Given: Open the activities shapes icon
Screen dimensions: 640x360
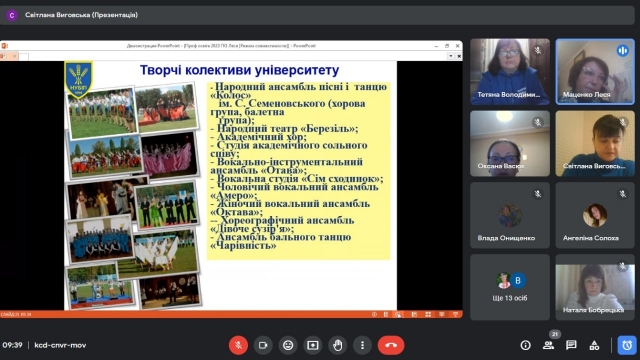Looking at the screenshot, I should click(x=594, y=345).
